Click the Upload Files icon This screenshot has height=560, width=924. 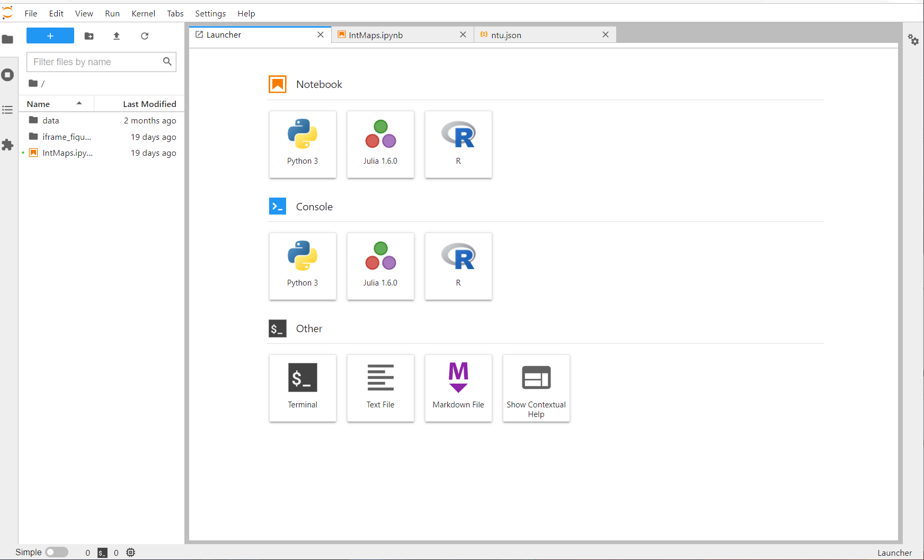[117, 36]
